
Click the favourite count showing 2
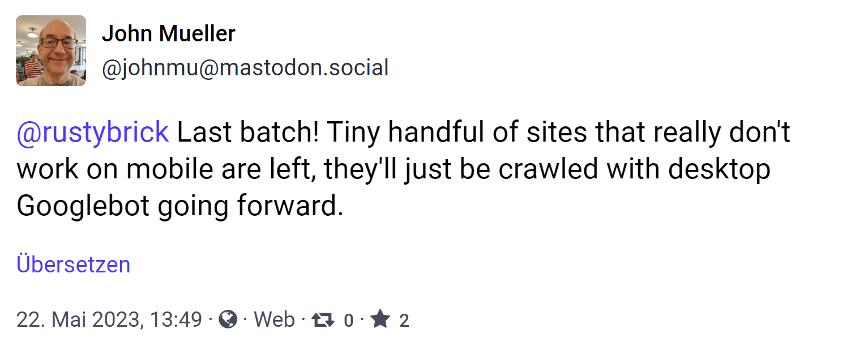404,321
